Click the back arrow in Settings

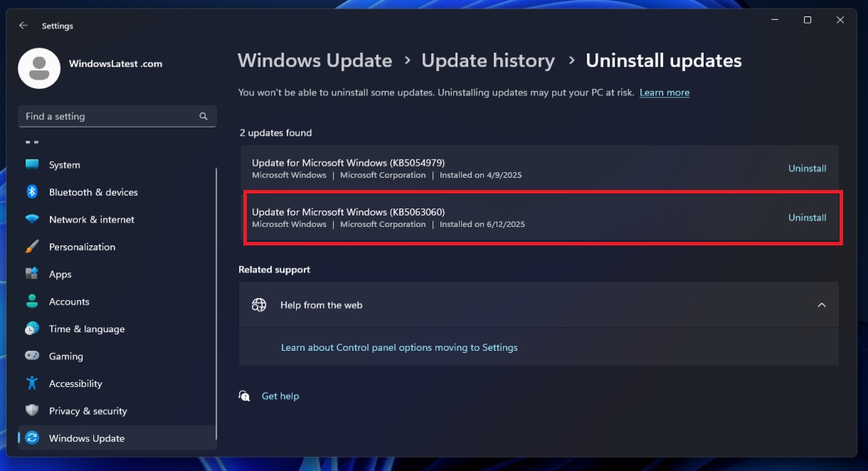(23, 26)
